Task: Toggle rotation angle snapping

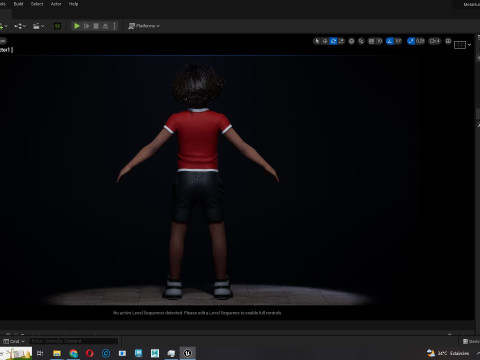Action: pos(390,41)
